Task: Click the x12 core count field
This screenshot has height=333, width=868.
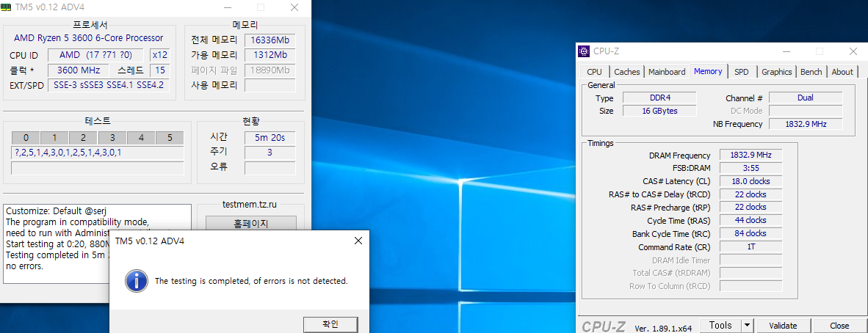Action: pyautogui.click(x=159, y=55)
